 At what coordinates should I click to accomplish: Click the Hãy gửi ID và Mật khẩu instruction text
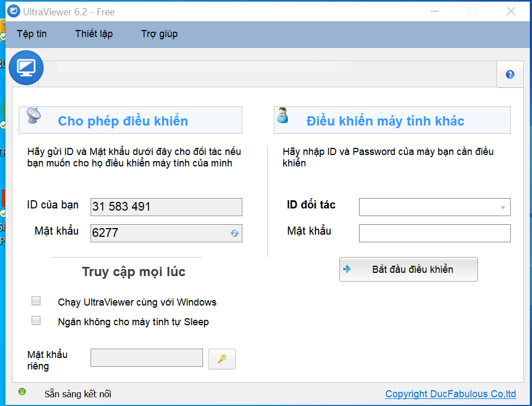[134, 157]
